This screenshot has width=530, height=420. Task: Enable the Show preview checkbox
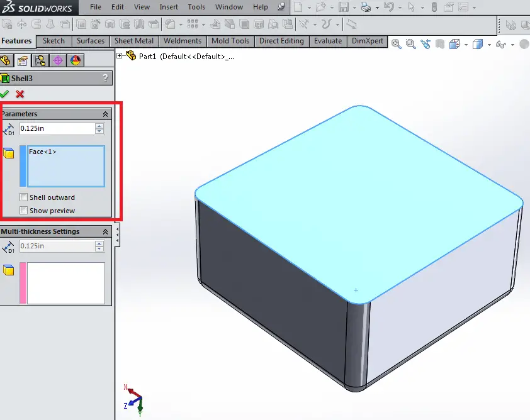(24, 211)
